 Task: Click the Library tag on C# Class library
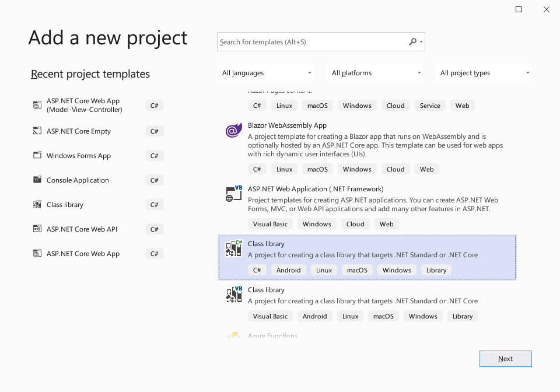coord(436,270)
